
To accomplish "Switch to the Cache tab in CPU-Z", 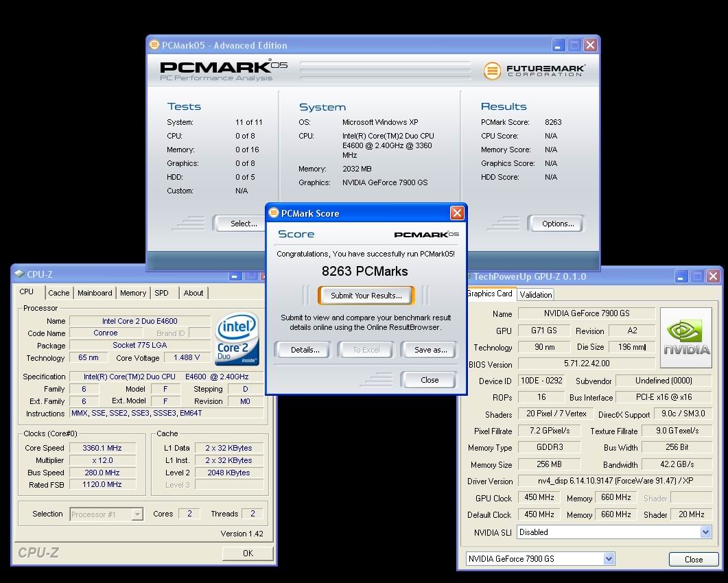I will pos(58,293).
